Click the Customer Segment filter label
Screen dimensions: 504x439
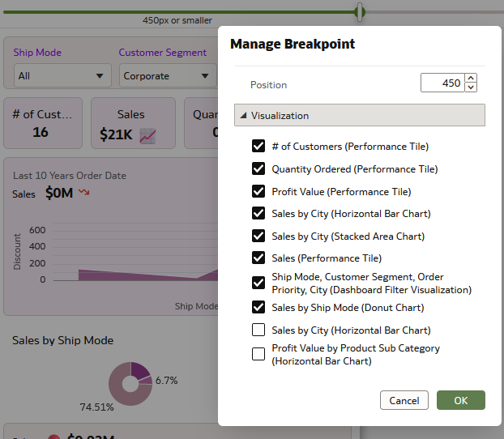[x=162, y=53]
